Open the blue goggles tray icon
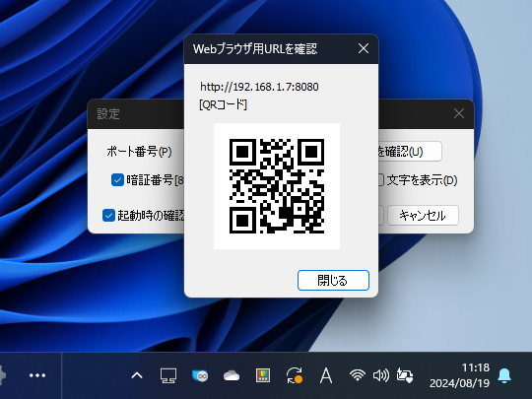 (200, 375)
